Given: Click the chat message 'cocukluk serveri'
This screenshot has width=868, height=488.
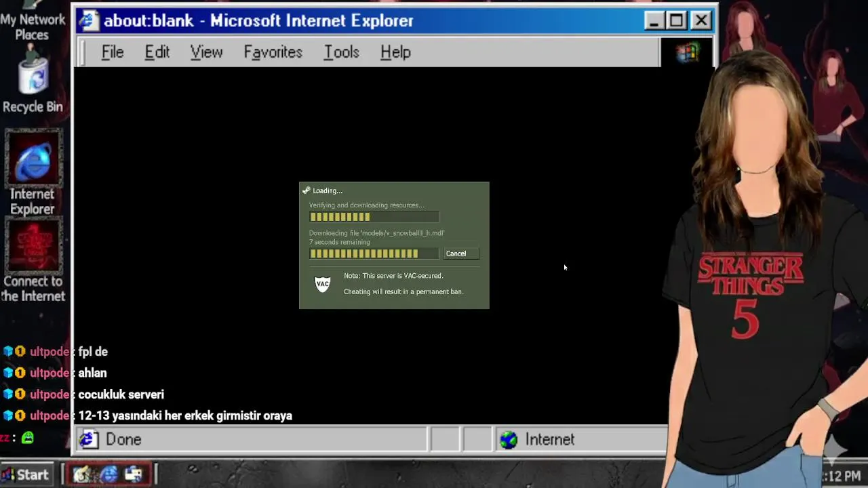Looking at the screenshot, I should pos(121,394).
